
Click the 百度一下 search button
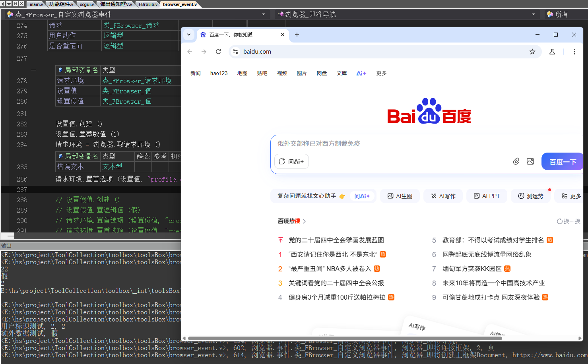pyautogui.click(x=563, y=162)
